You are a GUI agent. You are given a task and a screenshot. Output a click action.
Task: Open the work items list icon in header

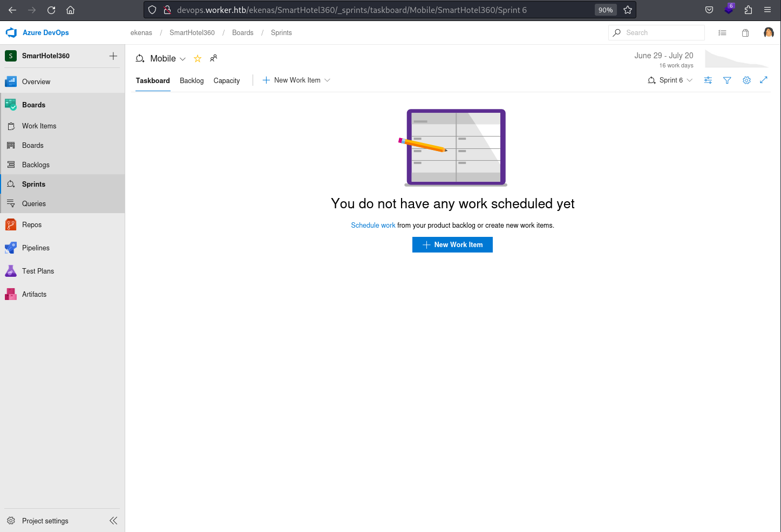(x=722, y=33)
